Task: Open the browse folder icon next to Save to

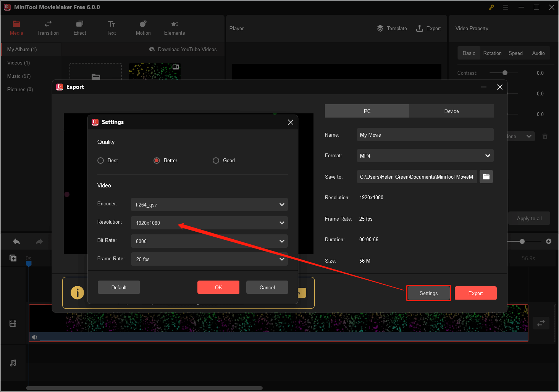Action: 486,176
